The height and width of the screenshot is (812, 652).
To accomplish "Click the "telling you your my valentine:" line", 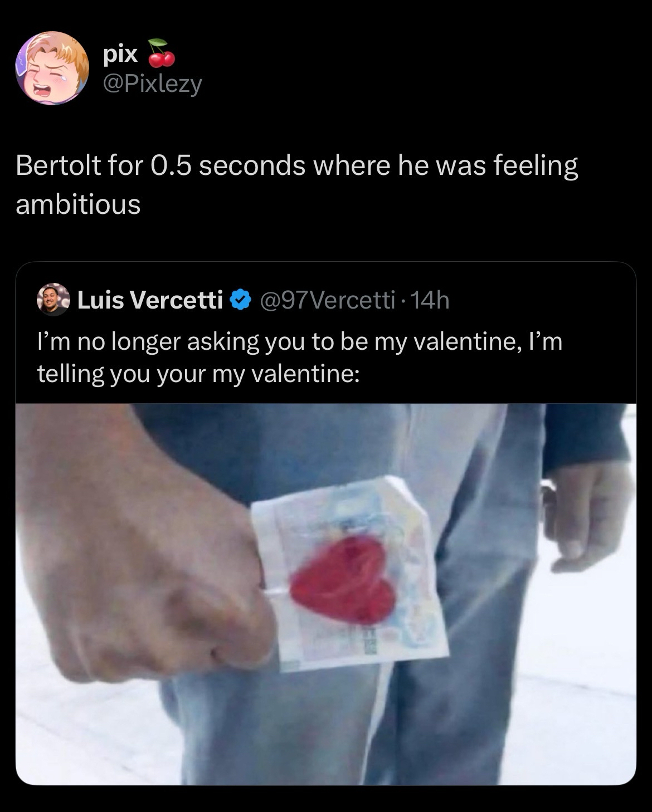I will coord(198,373).
